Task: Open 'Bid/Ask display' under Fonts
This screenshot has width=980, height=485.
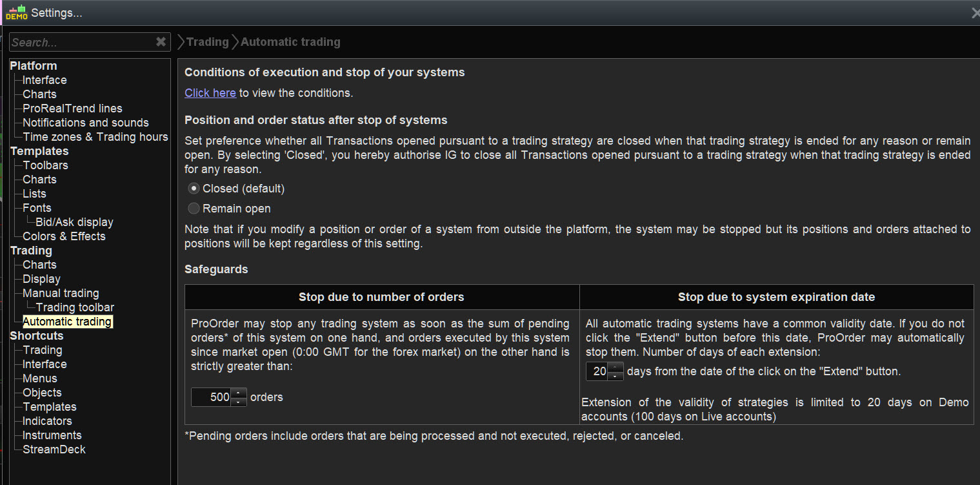Action: point(74,222)
